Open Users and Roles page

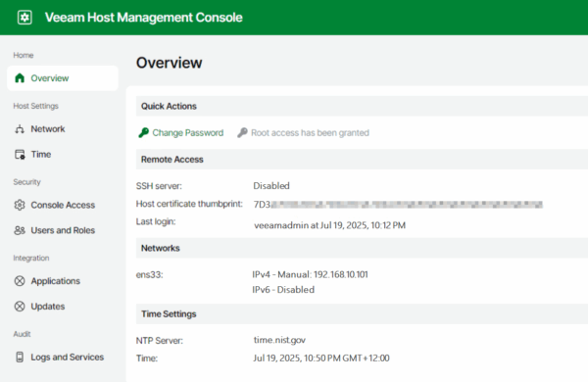coord(63,230)
